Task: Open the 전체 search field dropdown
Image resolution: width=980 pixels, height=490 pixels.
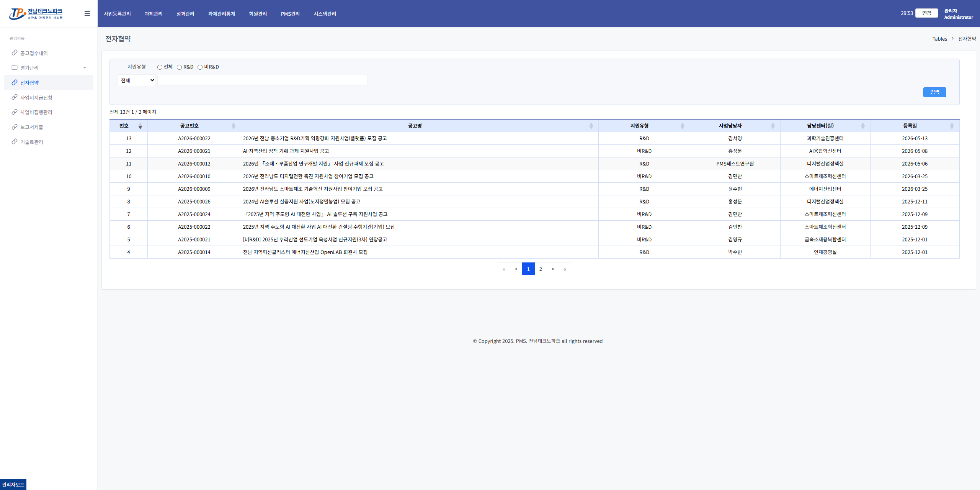Action: coord(137,80)
